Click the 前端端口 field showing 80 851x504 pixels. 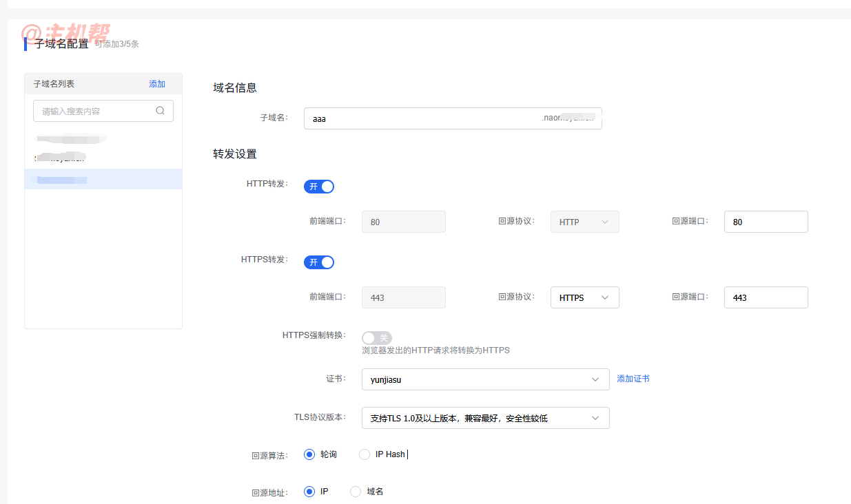(x=403, y=222)
